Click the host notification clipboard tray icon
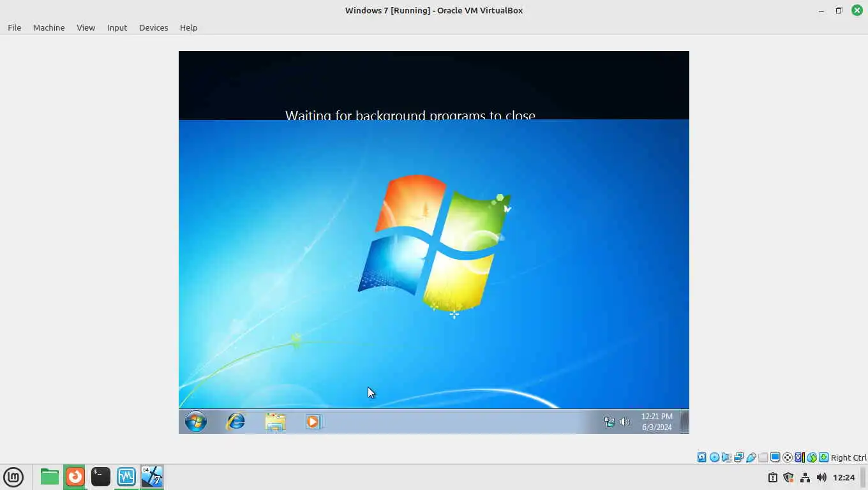The height and width of the screenshot is (490, 868). (772, 477)
